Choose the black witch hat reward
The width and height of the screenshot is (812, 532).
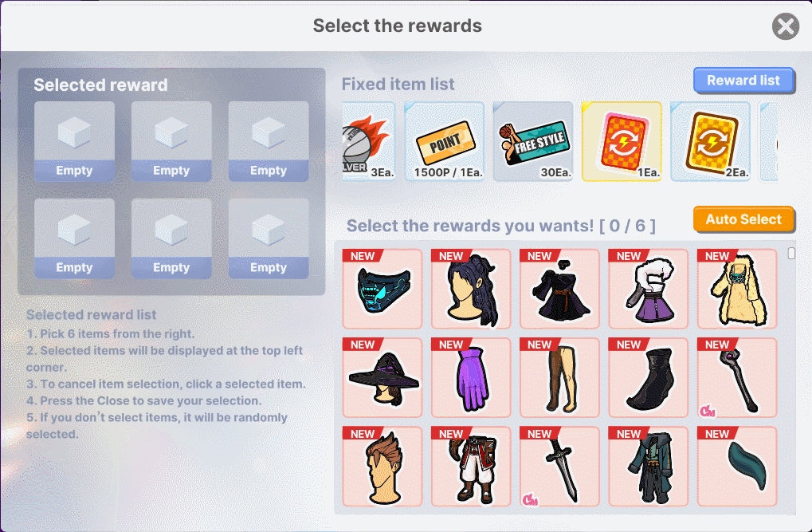(382, 377)
